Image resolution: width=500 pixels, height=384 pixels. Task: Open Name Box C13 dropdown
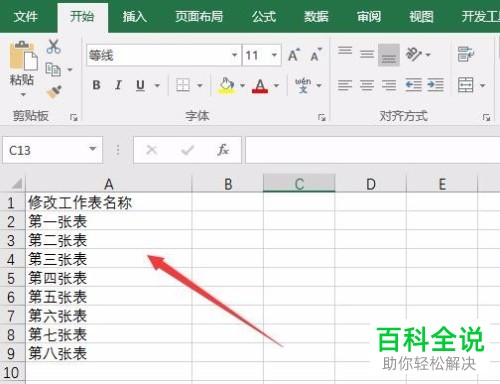(x=93, y=149)
